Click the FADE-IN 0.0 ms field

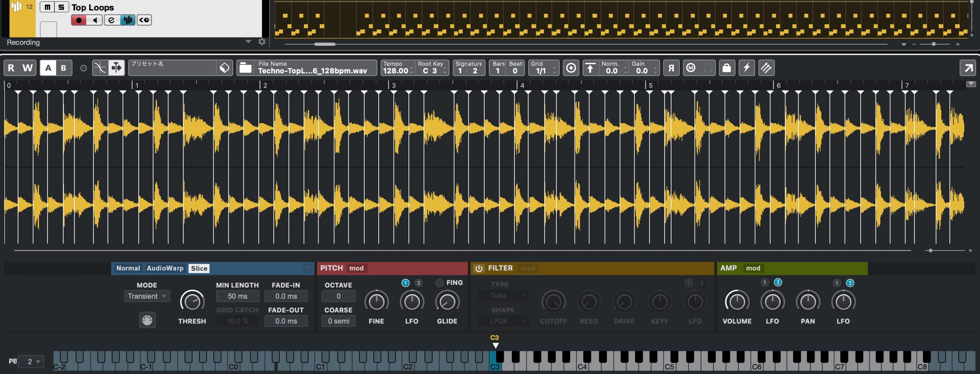pos(286,296)
